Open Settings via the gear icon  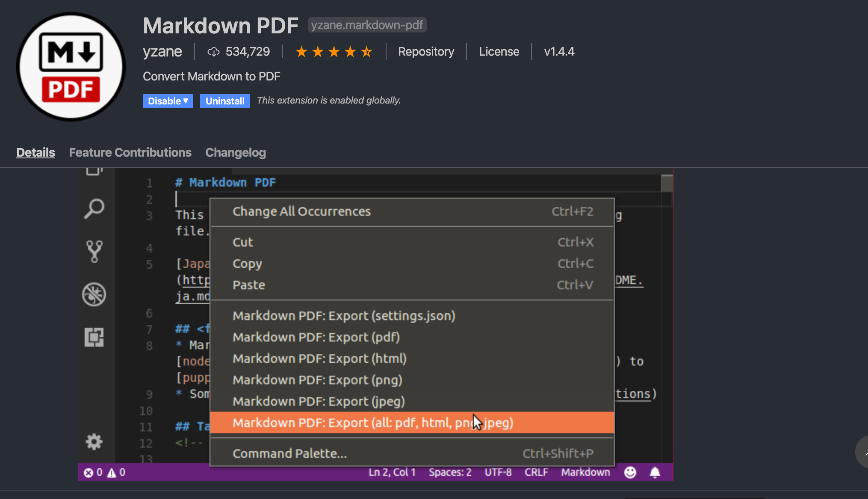point(94,442)
